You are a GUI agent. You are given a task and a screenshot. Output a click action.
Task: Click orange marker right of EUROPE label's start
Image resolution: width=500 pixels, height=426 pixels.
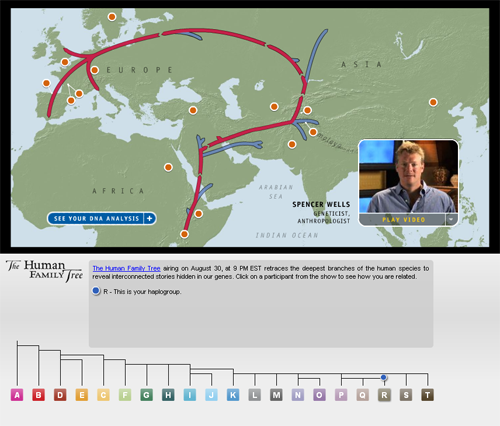pyautogui.click(x=95, y=70)
